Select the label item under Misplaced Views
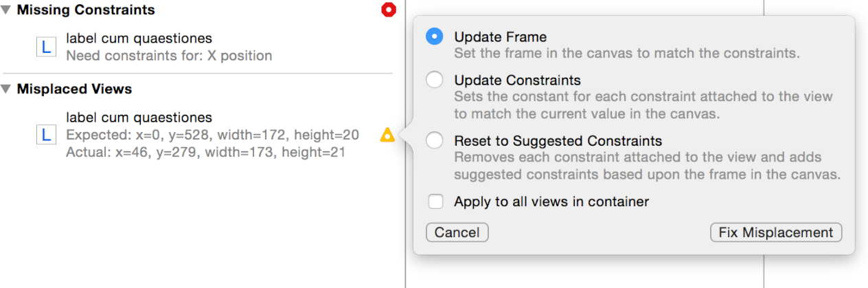The width and height of the screenshot is (868, 288). click(x=139, y=118)
